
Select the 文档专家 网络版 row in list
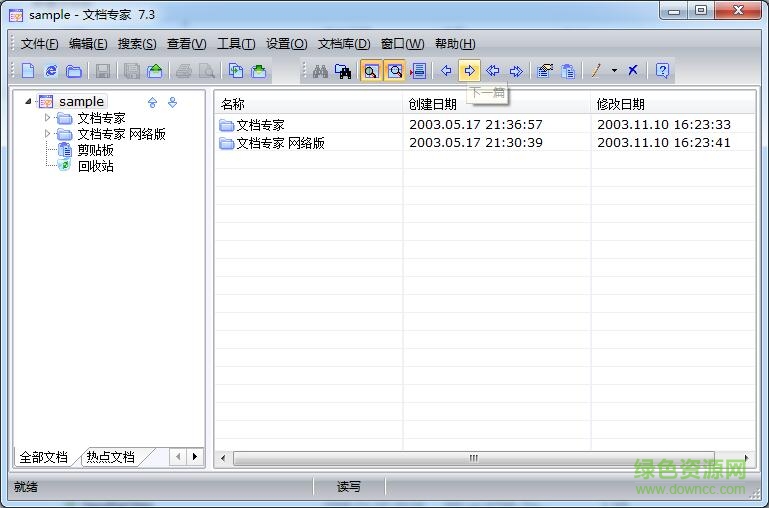click(x=280, y=143)
